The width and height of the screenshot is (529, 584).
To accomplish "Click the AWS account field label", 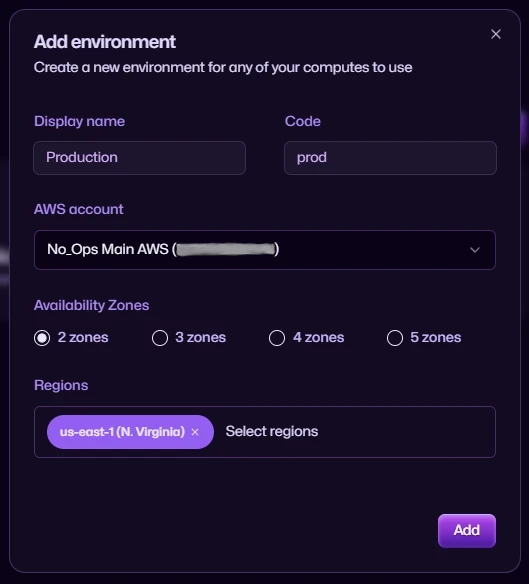I will coord(79,209).
